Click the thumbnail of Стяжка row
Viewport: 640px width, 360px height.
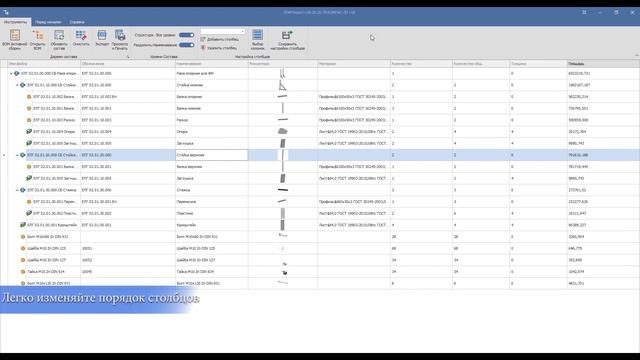pyautogui.click(x=282, y=190)
